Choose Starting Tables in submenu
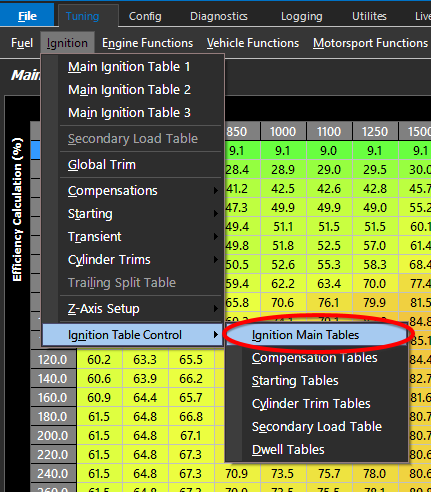The width and height of the screenshot is (431, 492). point(317,381)
